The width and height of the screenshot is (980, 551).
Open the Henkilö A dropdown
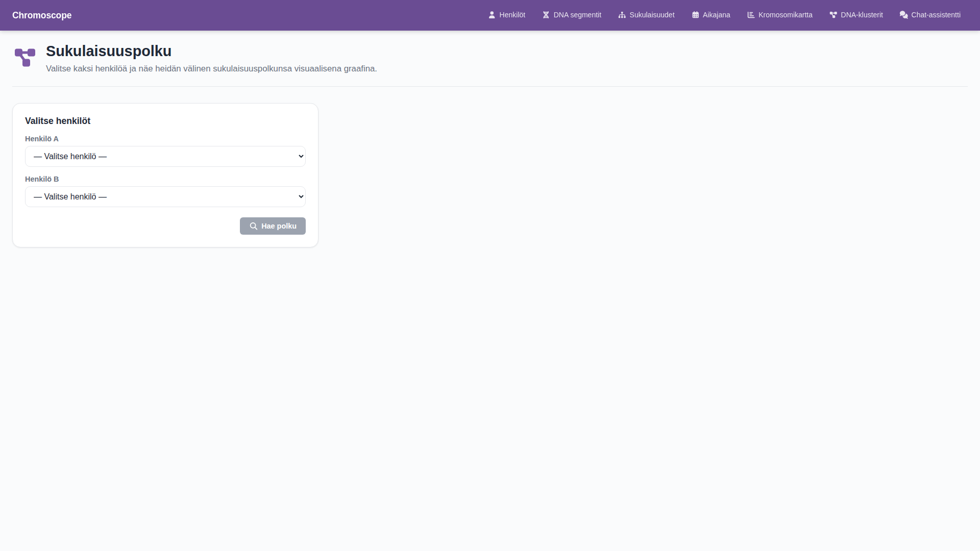pyautogui.click(x=165, y=157)
